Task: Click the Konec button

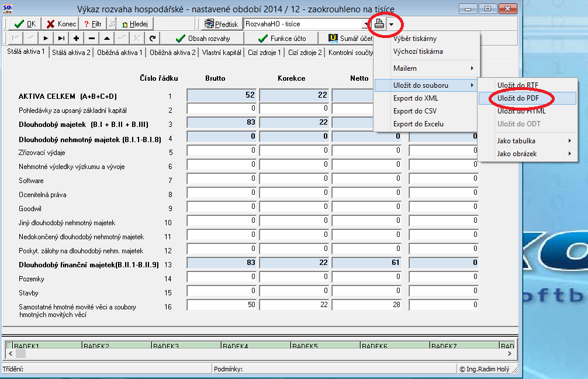Action: coord(61,24)
